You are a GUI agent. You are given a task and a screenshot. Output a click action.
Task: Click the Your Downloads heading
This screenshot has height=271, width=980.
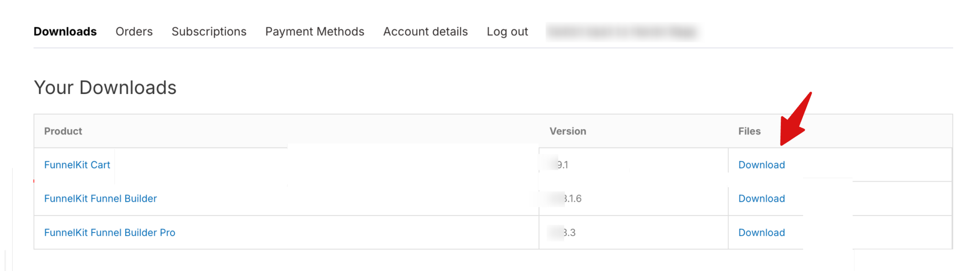105,87
